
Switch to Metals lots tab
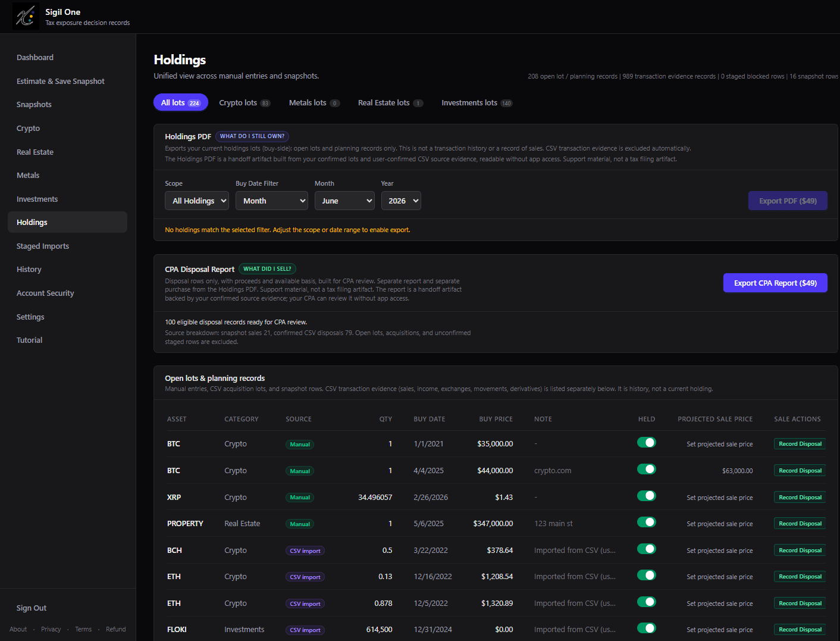pos(314,102)
